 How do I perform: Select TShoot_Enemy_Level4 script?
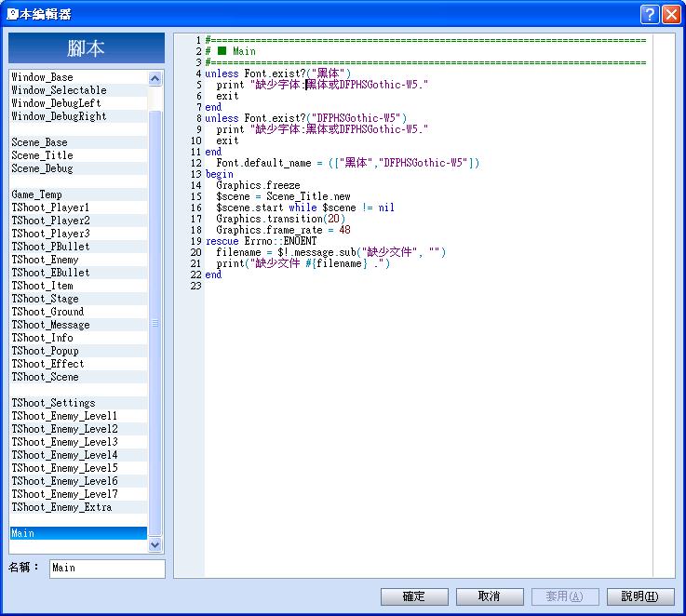(x=78, y=455)
